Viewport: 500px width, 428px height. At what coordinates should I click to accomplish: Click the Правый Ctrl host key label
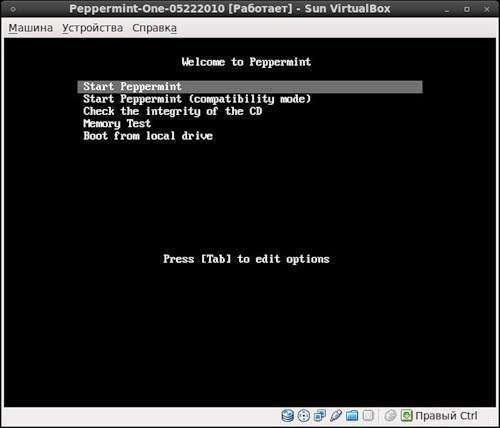[x=446, y=416]
